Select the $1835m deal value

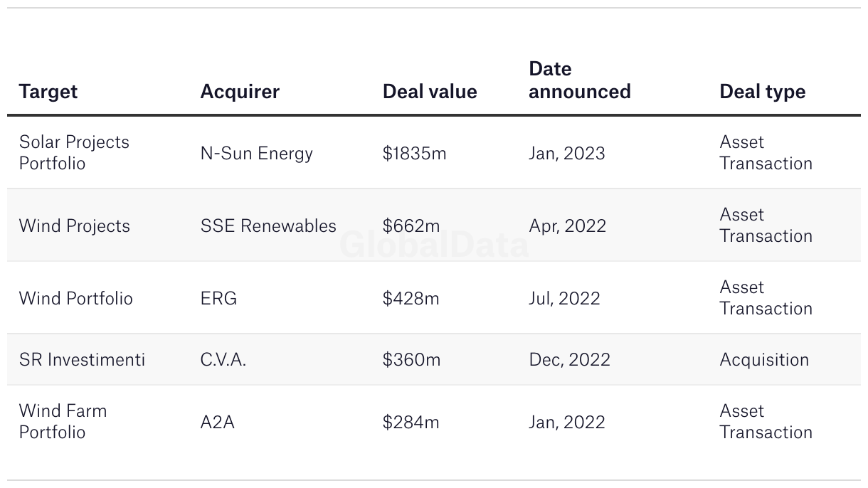tap(414, 153)
